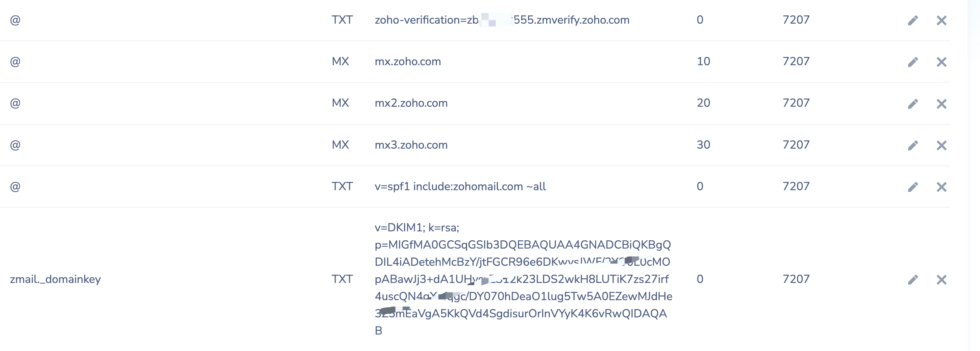The image size is (980, 351).
Task: Edit the mx2.zoho.com record
Action: click(913, 104)
